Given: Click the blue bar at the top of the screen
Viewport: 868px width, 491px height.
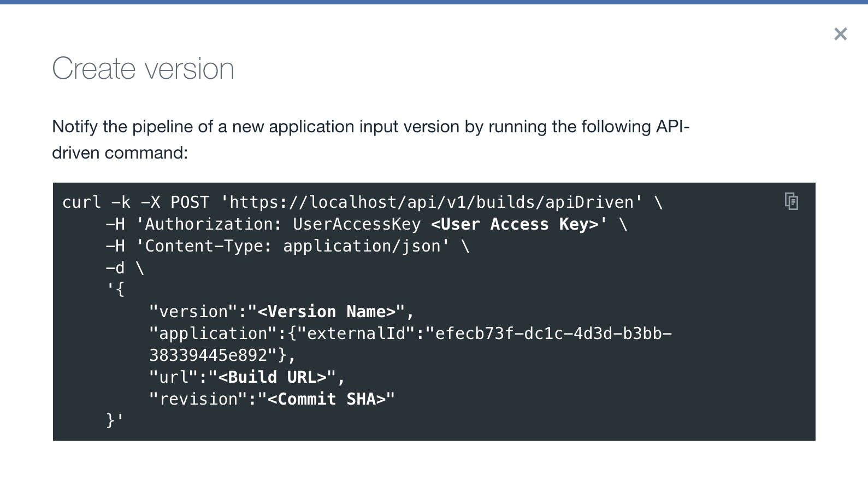Looking at the screenshot, I should point(434,2).
